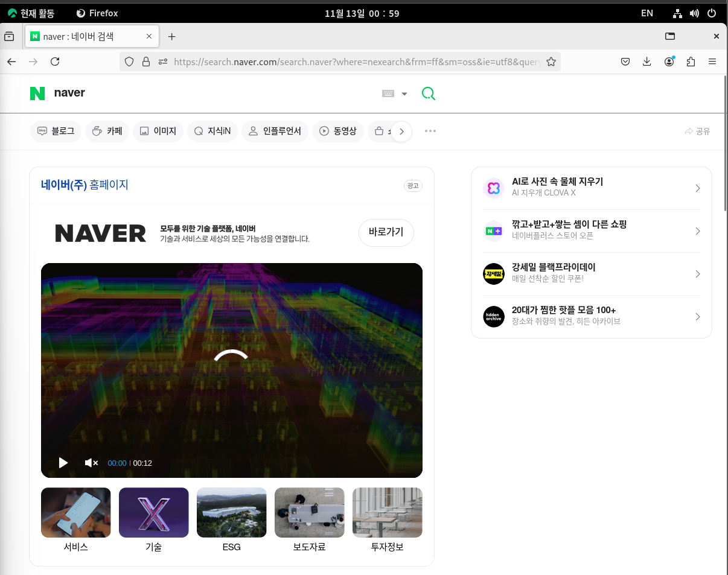Viewport: 728px width, 575px height.
Task: Click the green search magnifier icon
Action: click(428, 94)
